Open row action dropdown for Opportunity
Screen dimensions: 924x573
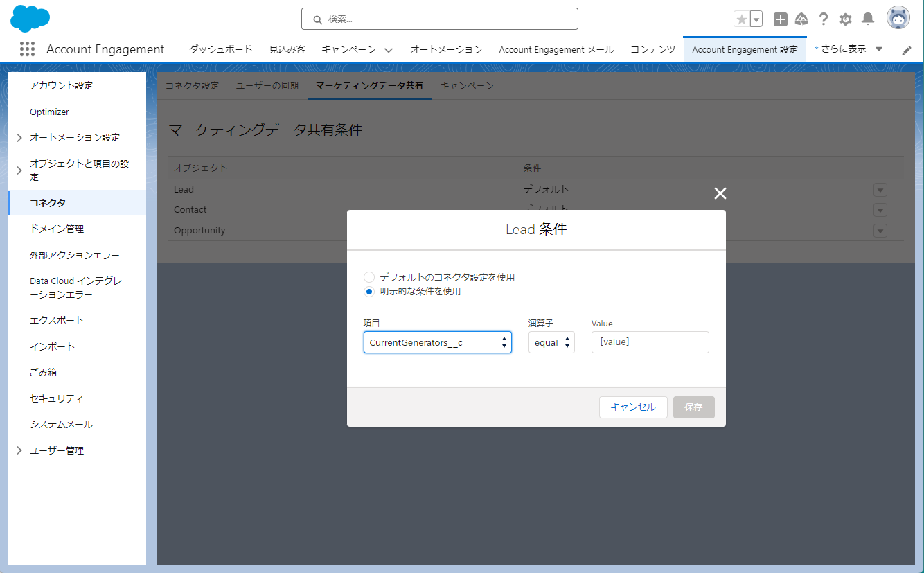click(880, 231)
